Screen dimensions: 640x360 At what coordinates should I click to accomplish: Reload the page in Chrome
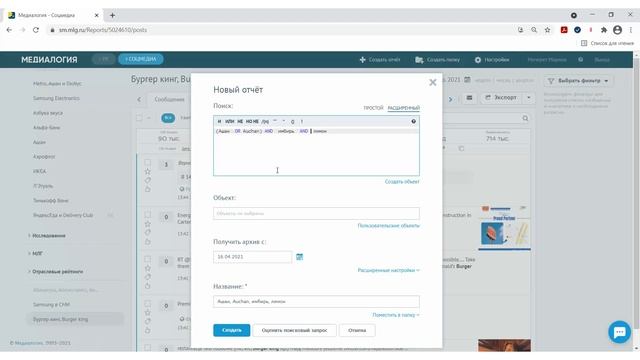click(36, 30)
